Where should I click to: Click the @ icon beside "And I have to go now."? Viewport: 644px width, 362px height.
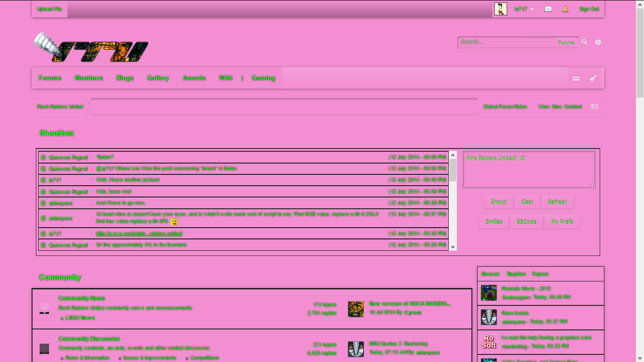43,203
